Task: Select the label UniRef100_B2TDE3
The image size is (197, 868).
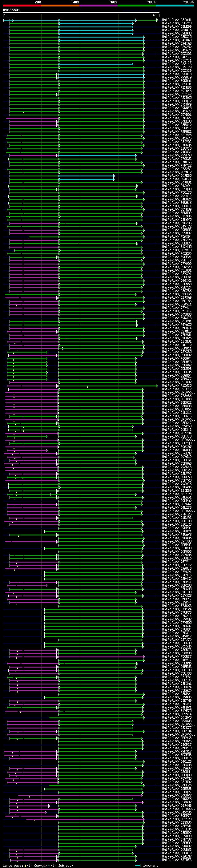Action: pos(177,860)
